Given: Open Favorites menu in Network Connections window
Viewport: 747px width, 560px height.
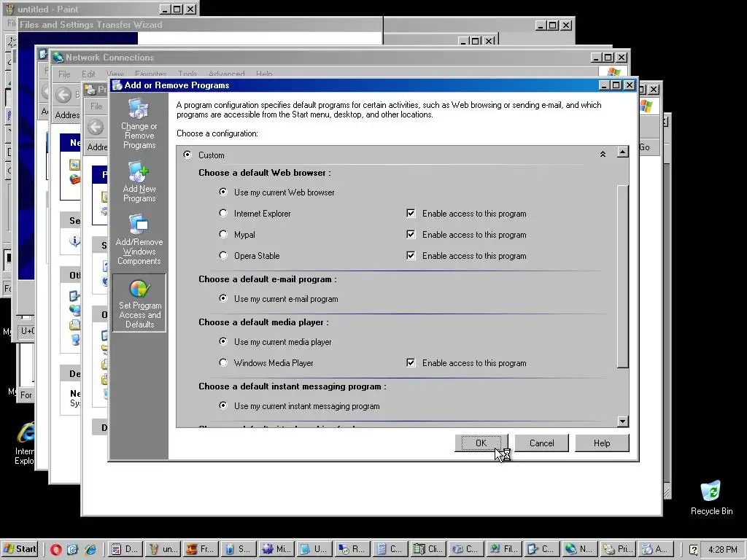Looking at the screenshot, I should pyautogui.click(x=150, y=74).
